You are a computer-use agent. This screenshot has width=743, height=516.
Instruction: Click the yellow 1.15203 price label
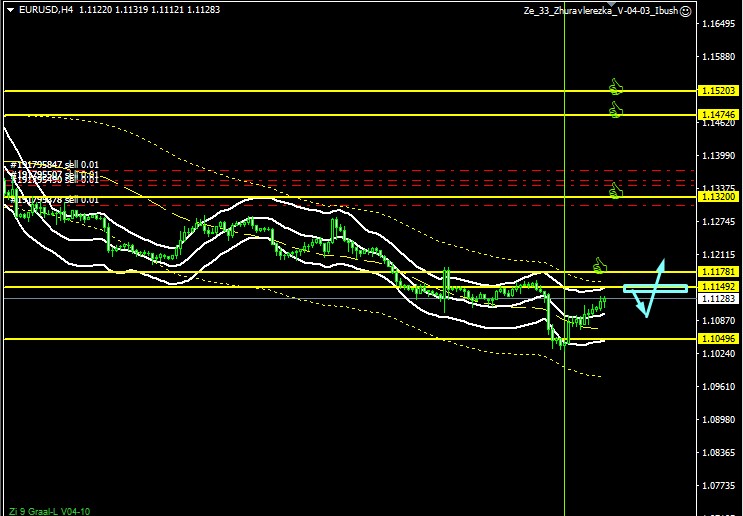[719, 91]
